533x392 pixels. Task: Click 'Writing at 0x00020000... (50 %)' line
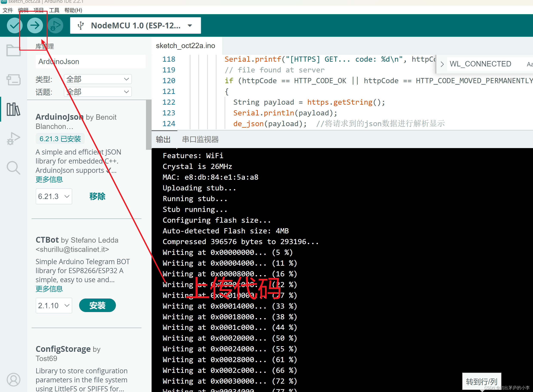[x=230, y=338]
